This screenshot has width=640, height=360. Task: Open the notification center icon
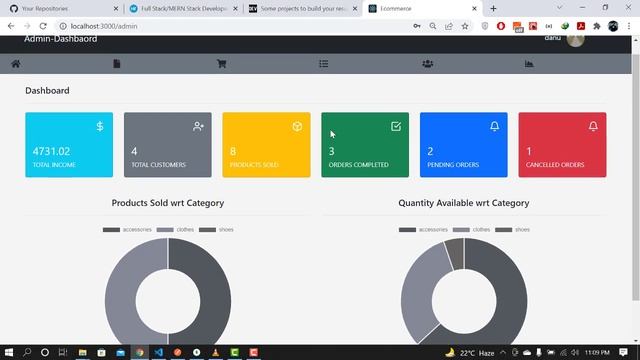point(623,352)
